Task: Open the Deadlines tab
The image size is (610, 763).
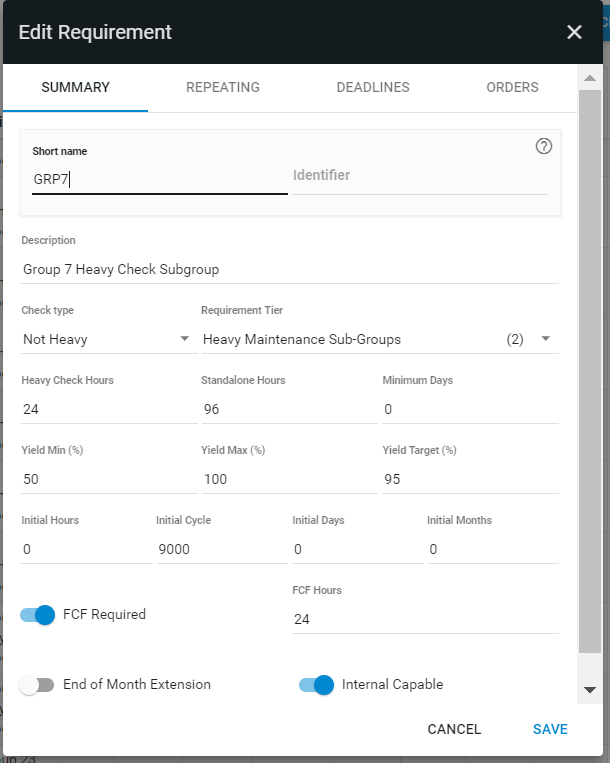Action: tap(373, 87)
